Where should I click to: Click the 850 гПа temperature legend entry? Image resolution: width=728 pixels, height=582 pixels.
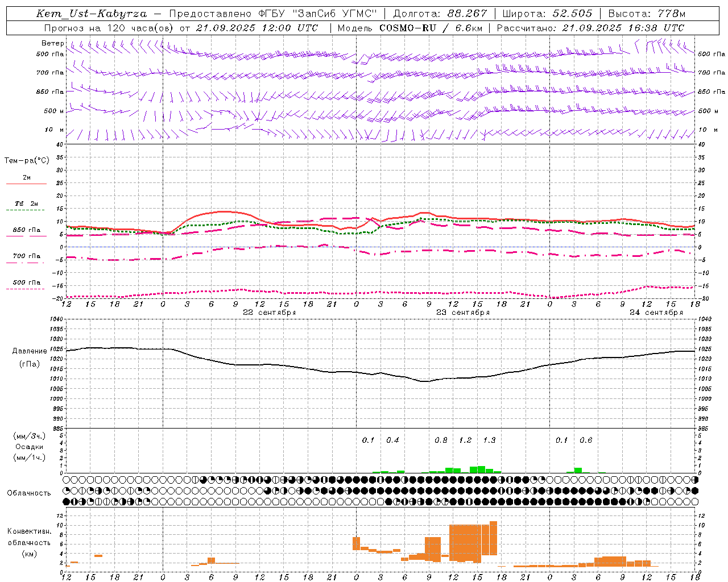point(26,230)
